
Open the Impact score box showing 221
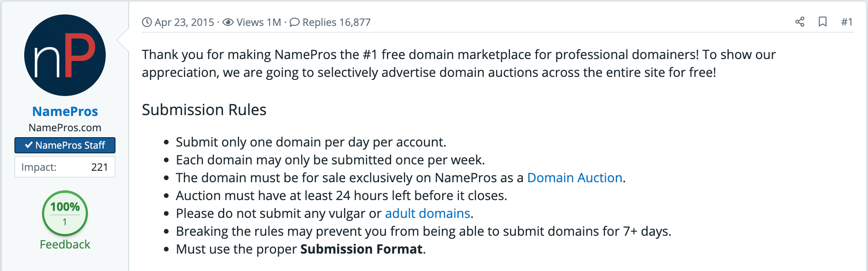click(x=65, y=167)
